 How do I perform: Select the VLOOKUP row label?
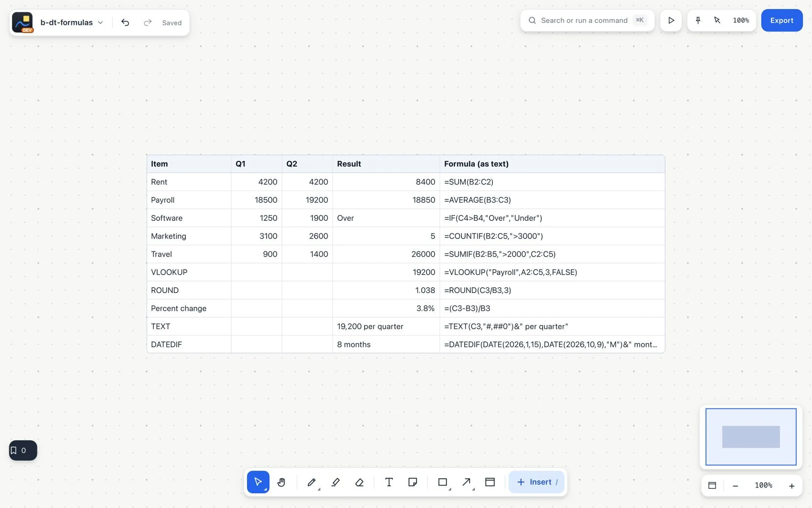click(x=189, y=272)
